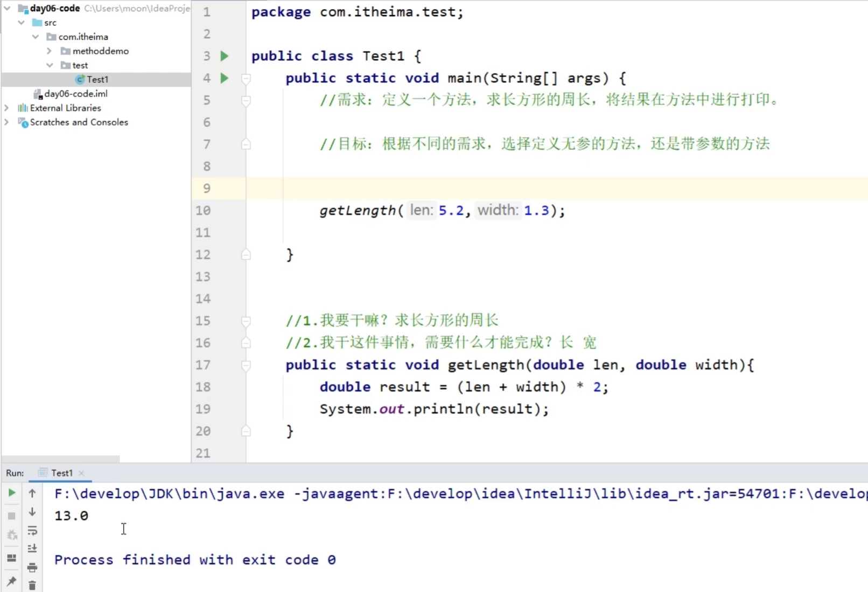Click the restore layout icon in Run toolbar
The width and height of the screenshot is (868, 592).
click(12, 558)
